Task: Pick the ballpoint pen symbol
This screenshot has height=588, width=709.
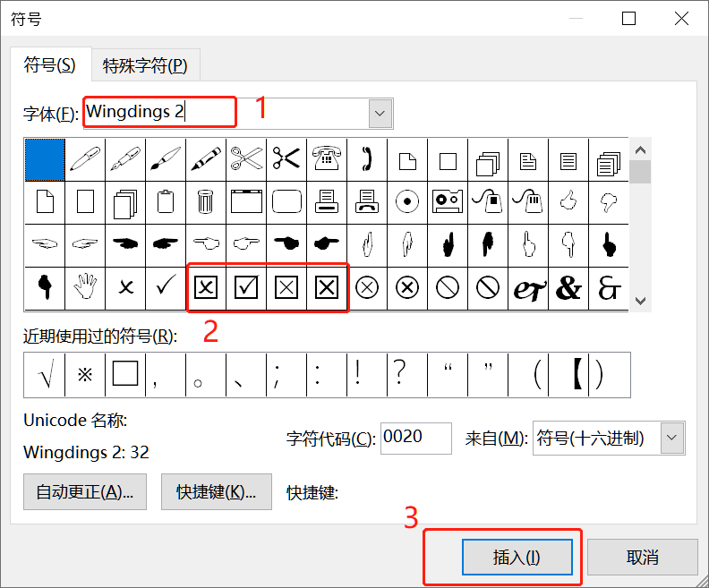Action: click(x=85, y=160)
